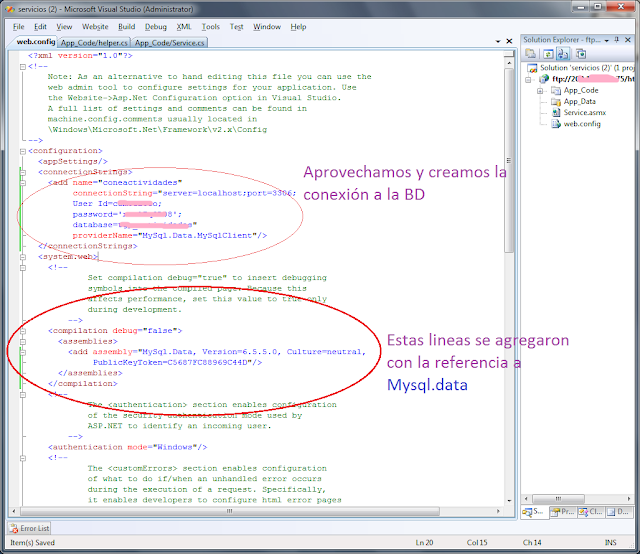Collapse the customErrors comment outline
The height and width of the screenshot is (554, 640).
point(23,458)
